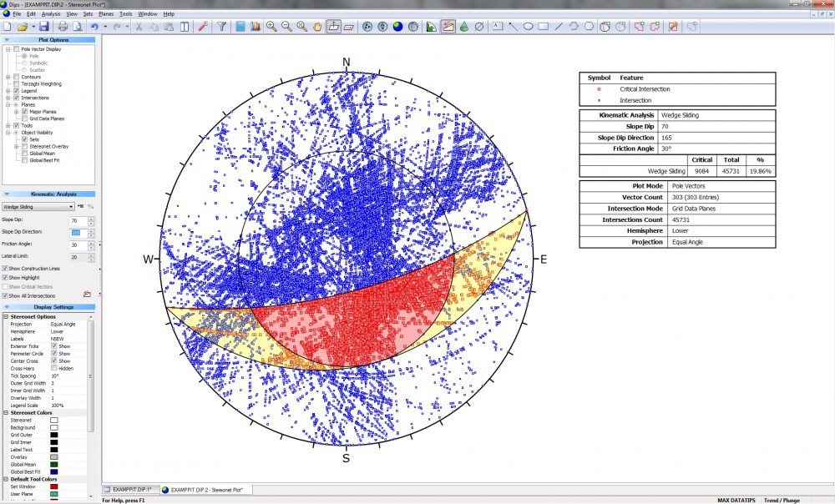This screenshot has width=835, height=504.
Task: Expand the Intersections tree node
Action: tap(8, 98)
